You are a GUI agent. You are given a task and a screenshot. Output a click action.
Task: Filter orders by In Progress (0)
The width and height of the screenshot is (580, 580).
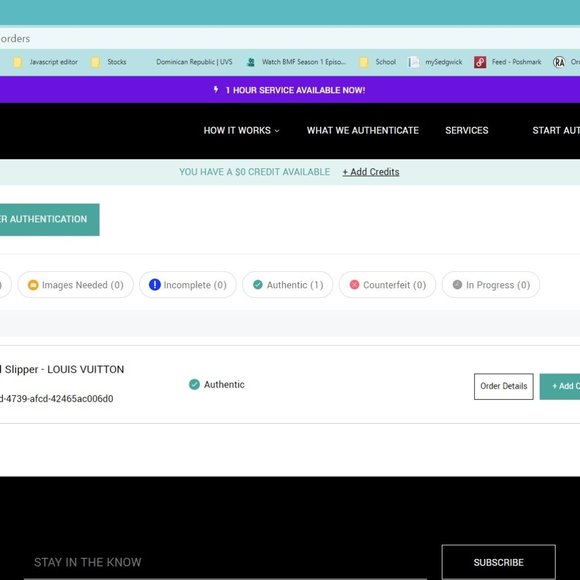pyautogui.click(x=490, y=284)
